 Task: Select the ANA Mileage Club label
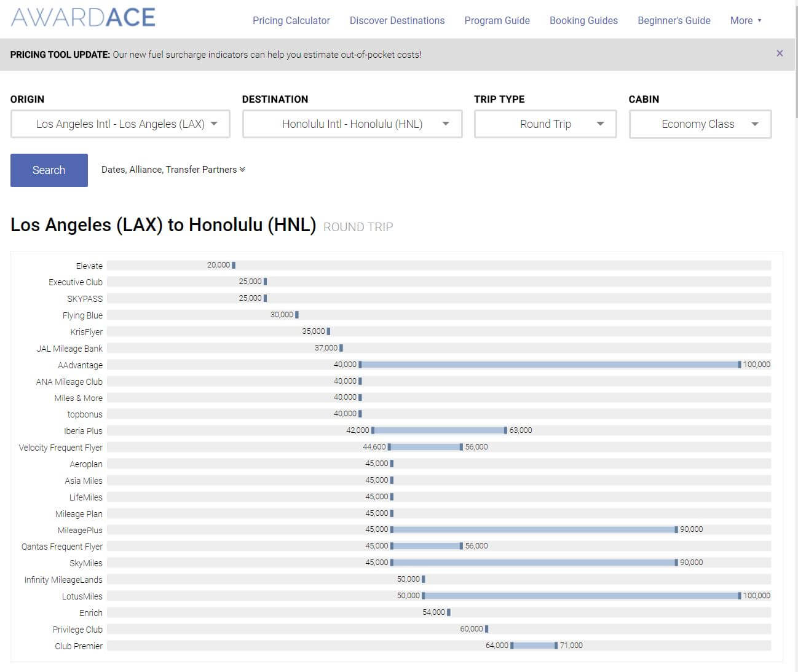point(69,382)
